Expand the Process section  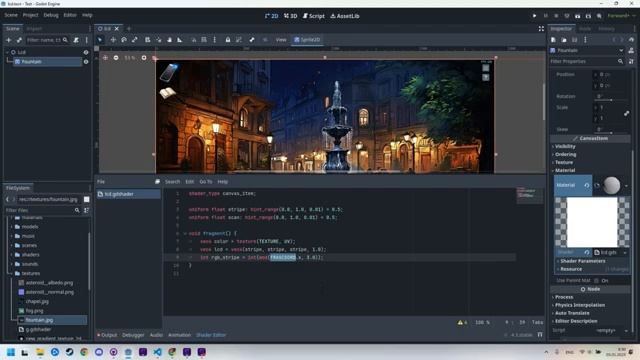tap(564, 297)
